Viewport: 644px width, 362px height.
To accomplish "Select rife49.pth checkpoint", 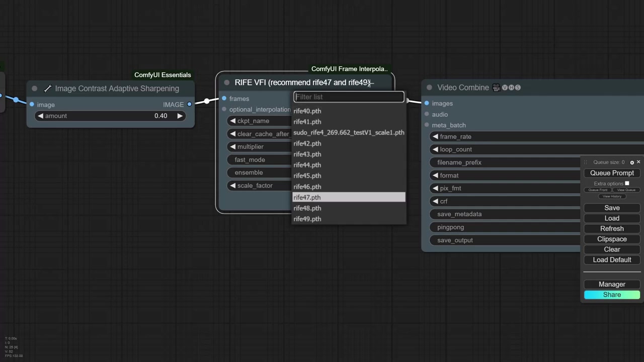I will coord(349,219).
